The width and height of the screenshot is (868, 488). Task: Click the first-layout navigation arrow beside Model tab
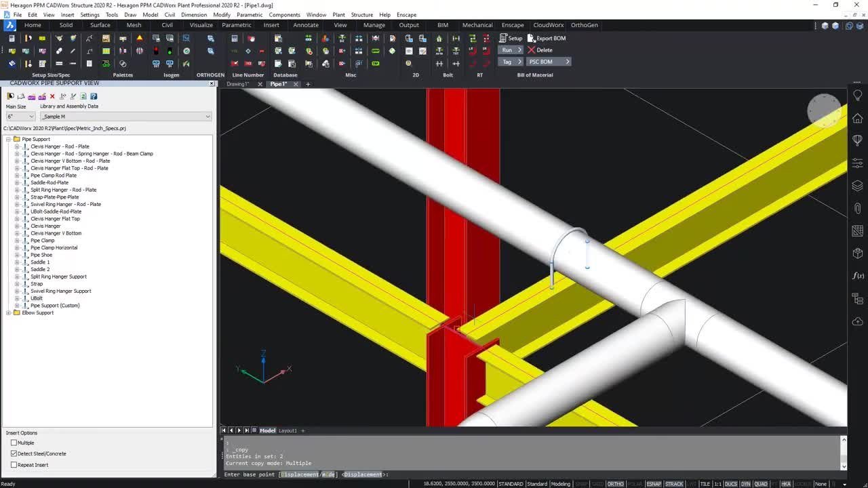tap(224, 430)
